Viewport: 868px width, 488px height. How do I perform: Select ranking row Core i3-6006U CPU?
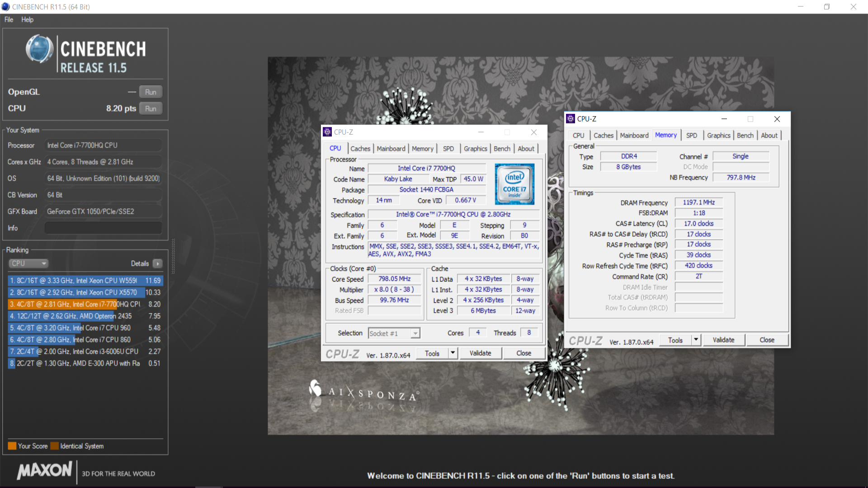(x=85, y=351)
